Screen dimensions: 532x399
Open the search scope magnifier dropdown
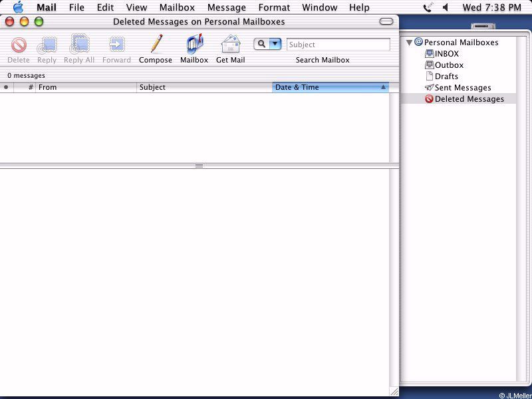(x=267, y=44)
